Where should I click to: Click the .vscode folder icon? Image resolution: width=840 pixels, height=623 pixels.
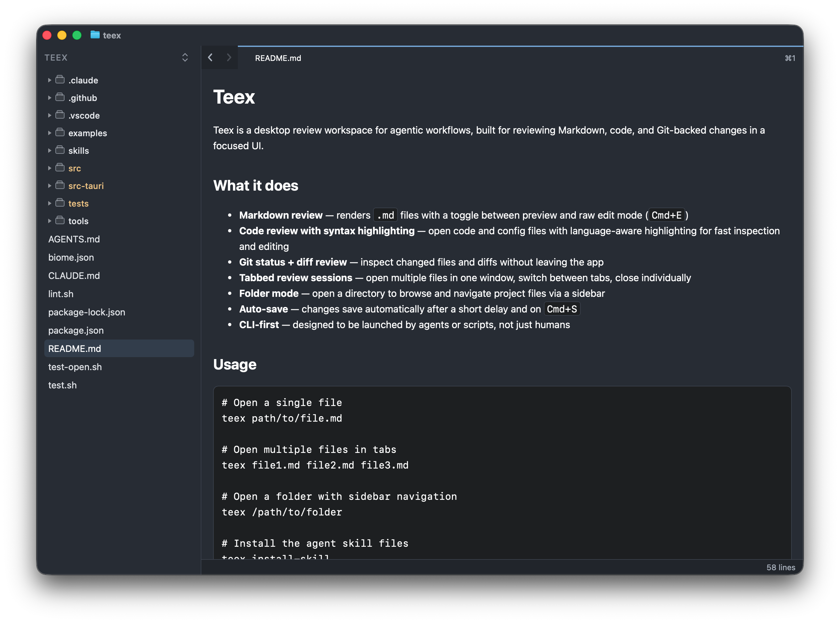tap(60, 115)
